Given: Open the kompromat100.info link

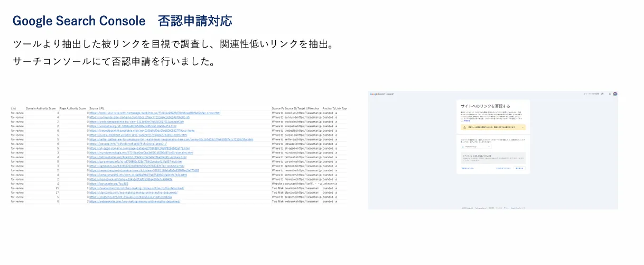Looking at the screenshot, I should coord(138,175).
